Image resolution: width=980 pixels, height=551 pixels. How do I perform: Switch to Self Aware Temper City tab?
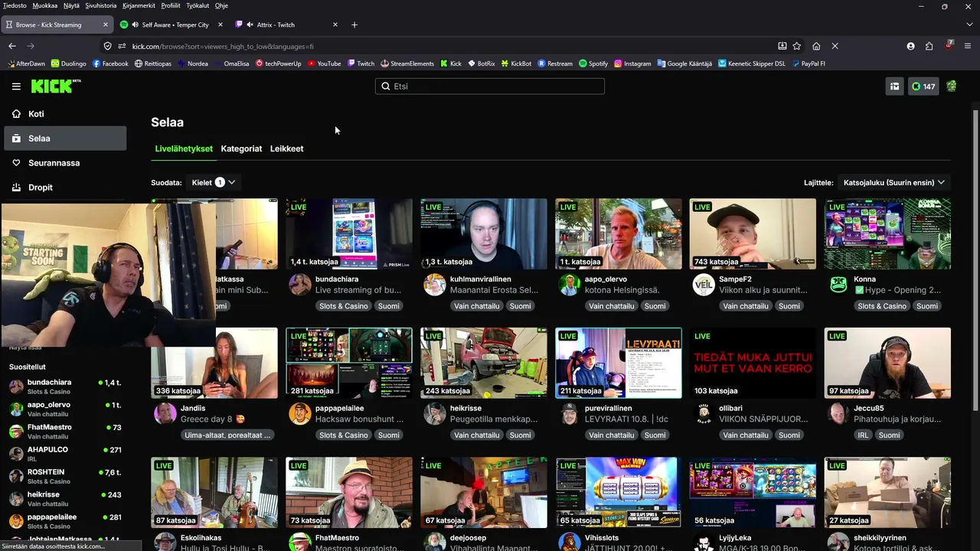172,24
